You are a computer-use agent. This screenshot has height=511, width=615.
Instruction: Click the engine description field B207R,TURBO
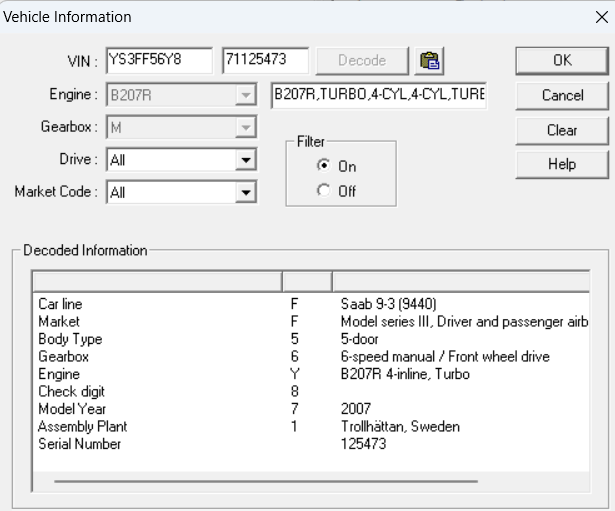tap(379, 95)
